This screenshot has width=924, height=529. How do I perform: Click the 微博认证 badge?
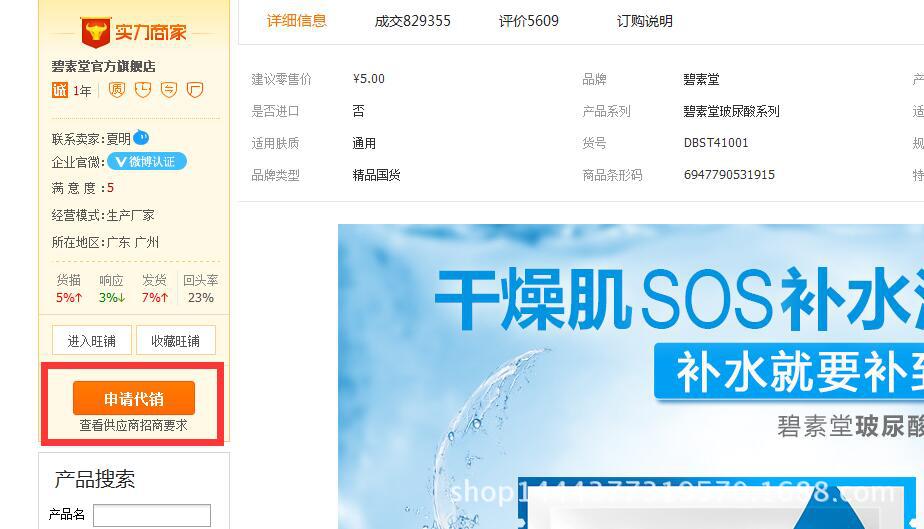pyautogui.click(x=147, y=161)
